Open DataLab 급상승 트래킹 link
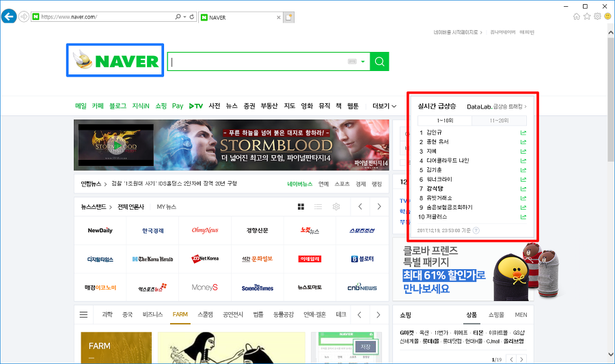 pos(497,107)
